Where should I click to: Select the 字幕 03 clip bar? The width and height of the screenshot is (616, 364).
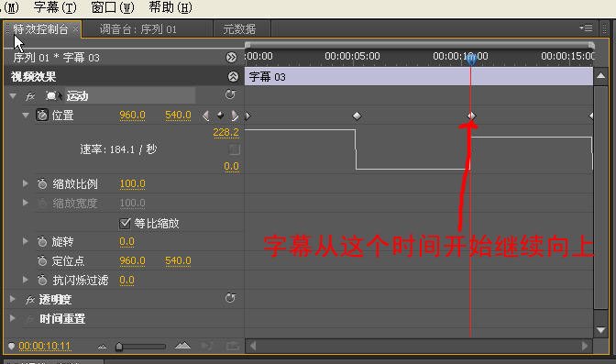[419, 76]
